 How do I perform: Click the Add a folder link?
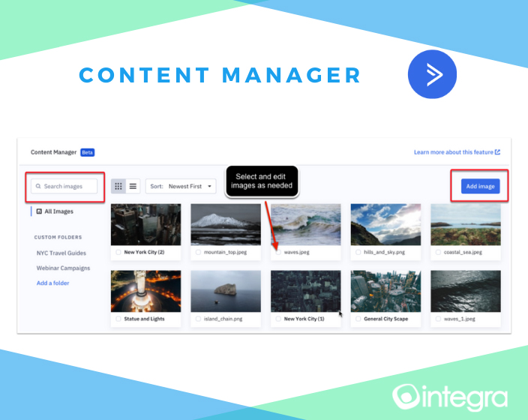[52, 283]
